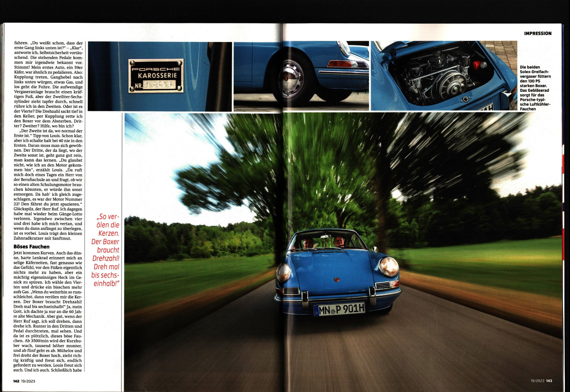This screenshot has height=392, width=570.
Task: Click page number 142 in the footer
Action: click(16, 381)
